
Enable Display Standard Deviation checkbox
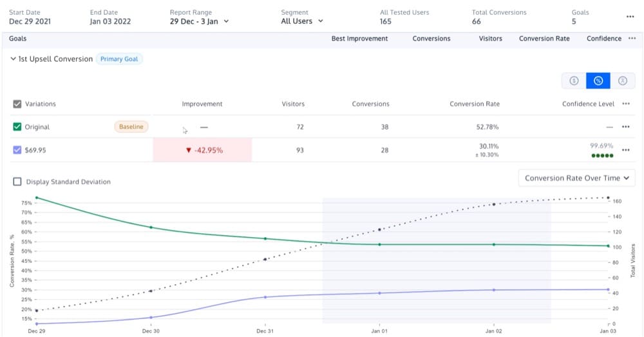[x=17, y=182]
